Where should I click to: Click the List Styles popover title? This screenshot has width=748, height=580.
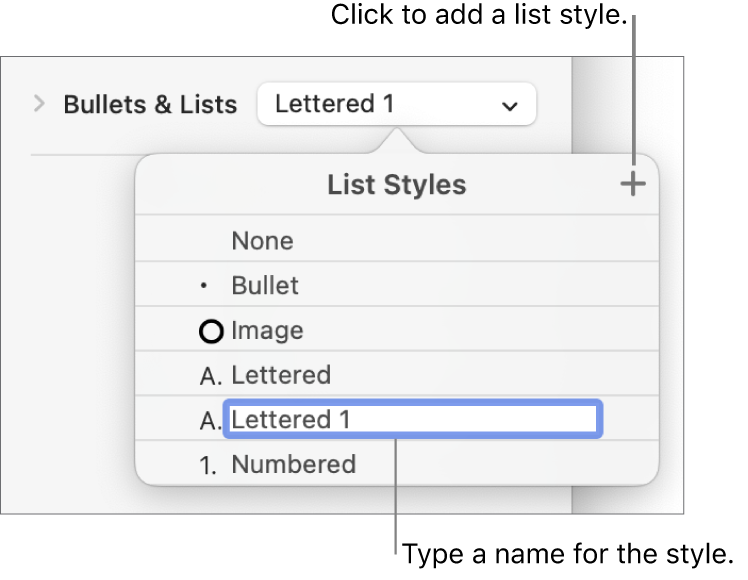tap(396, 185)
